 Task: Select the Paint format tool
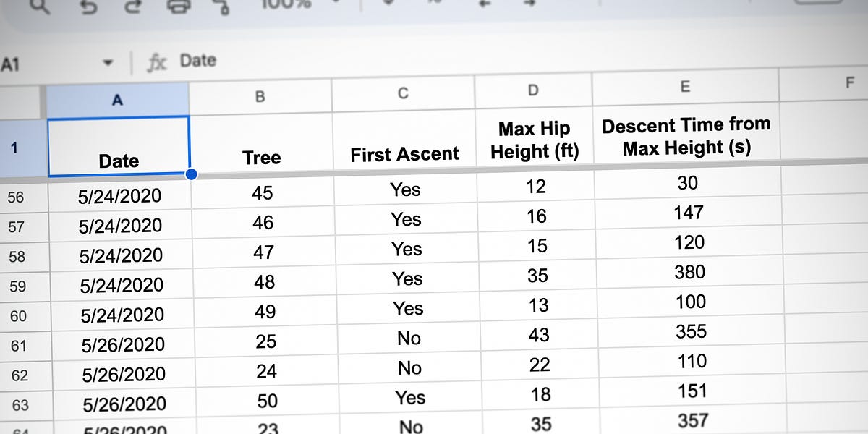point(221,9)
